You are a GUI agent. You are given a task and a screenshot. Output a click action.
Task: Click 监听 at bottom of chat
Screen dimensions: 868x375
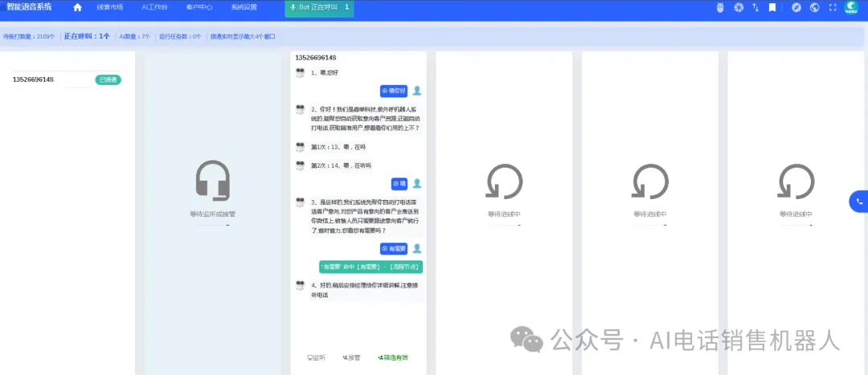(317, 358)
